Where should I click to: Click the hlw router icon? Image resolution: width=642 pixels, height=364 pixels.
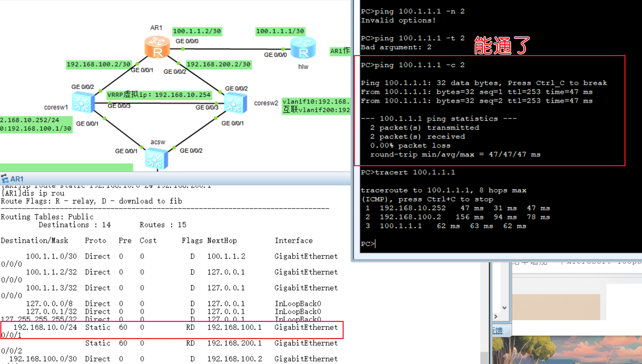pyautogui.click(x=303, y=48)
